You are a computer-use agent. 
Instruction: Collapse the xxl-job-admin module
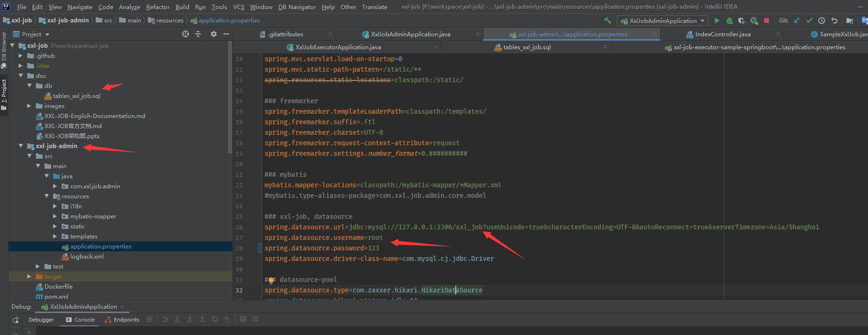(21, 146)
